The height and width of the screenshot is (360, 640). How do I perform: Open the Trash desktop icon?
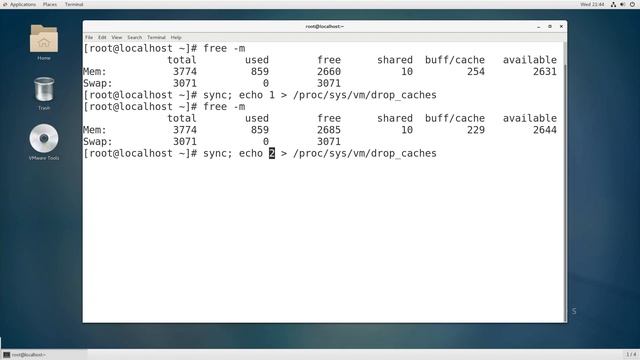click(44, 89)
